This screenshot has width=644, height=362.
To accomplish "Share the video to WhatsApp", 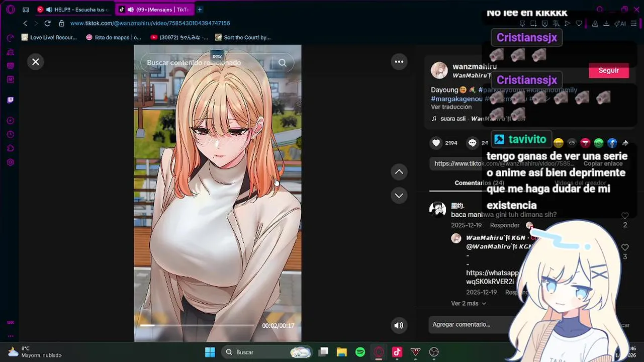I will pyautogui.click(x=599, y=143).
